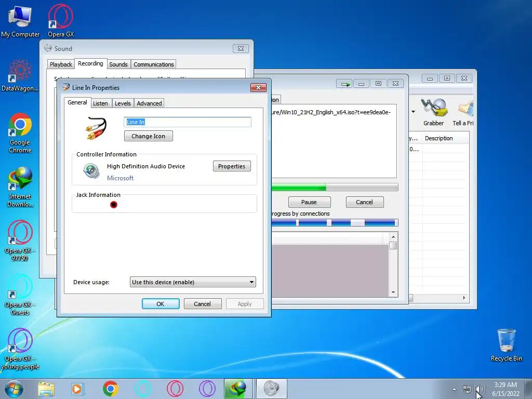Click IDM list horizontal scroll right arrow
The height and width of the screenshot is (399, 532).
pyautogui.click(x=464, y=298)
